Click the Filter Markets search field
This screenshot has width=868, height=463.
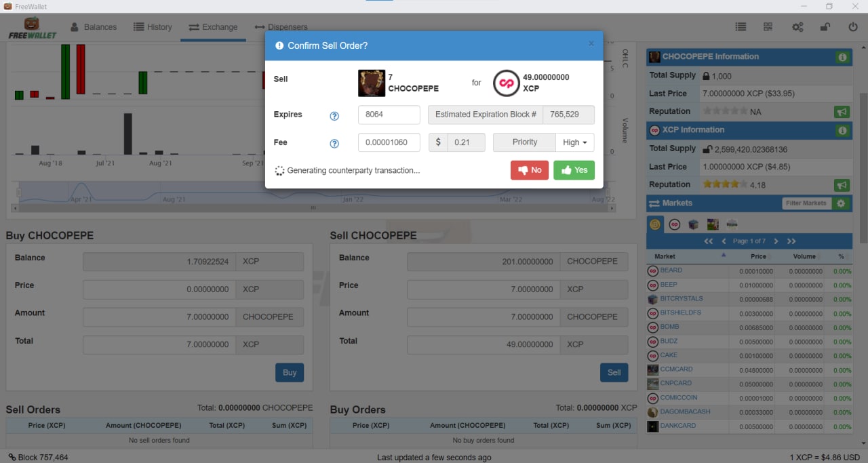coord(806,203)
